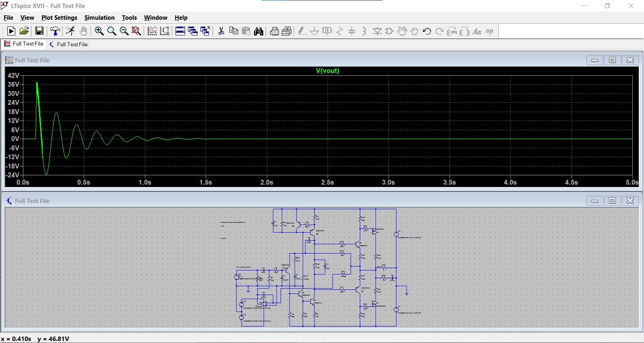Tile windows horizontally with the toolbar icon
Screen dimensions: 644x343
[180, 31]
